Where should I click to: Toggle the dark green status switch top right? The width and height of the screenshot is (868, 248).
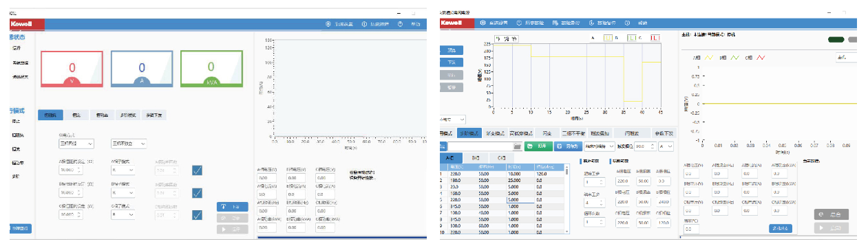[836, 40]
